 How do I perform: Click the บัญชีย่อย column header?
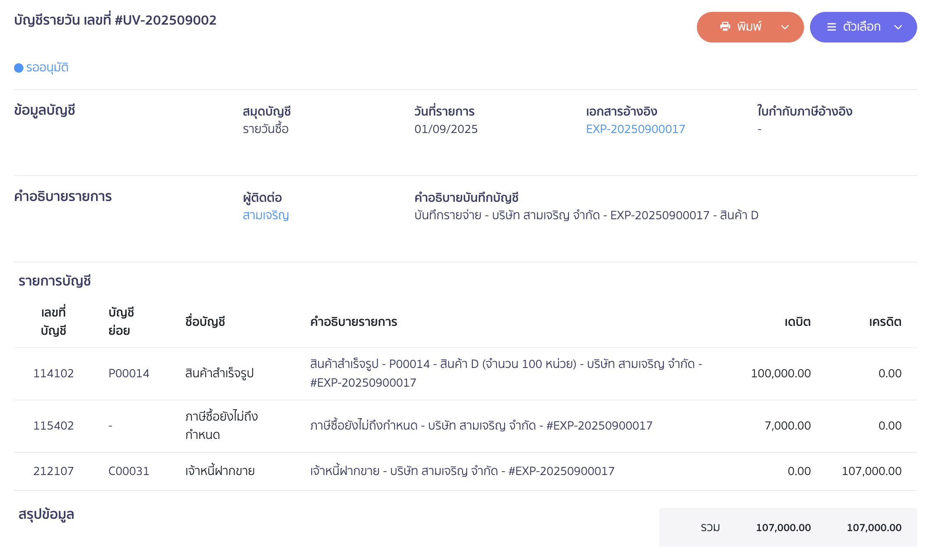pyautogui.click(x=121, y=322)
